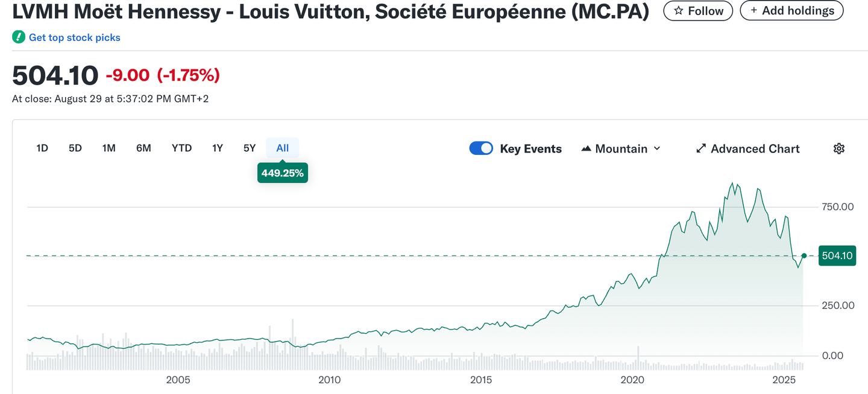This screenshot has width=868, height=394.
Task: Click the Mountain chart type icon
Action: click(586, 149)
